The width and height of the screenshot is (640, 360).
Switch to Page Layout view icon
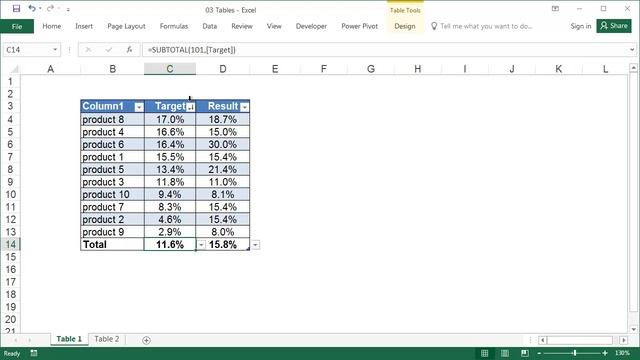click(504, 353)
